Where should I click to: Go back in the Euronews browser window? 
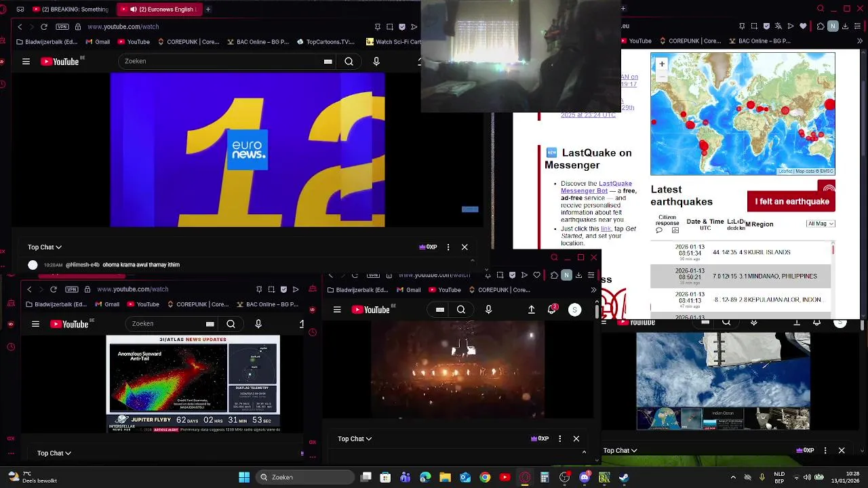20,27
